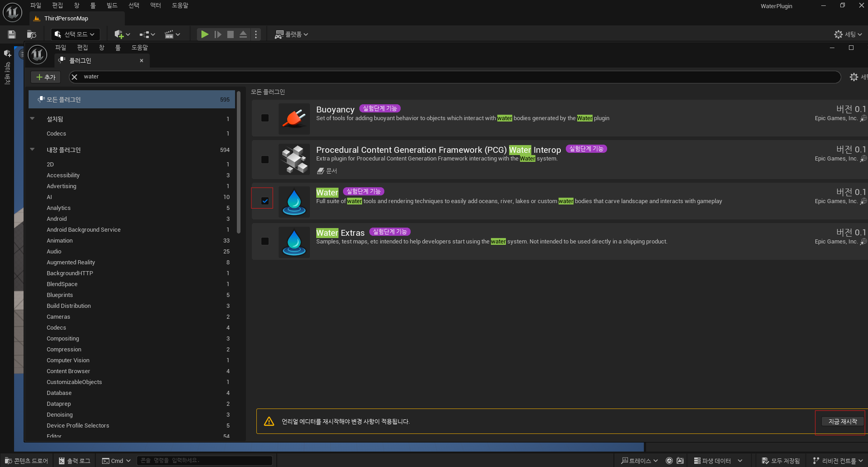Enable PCG Water Interop plugin checkbox
Viewport: 868px width, 467px height.
point(265,160)
